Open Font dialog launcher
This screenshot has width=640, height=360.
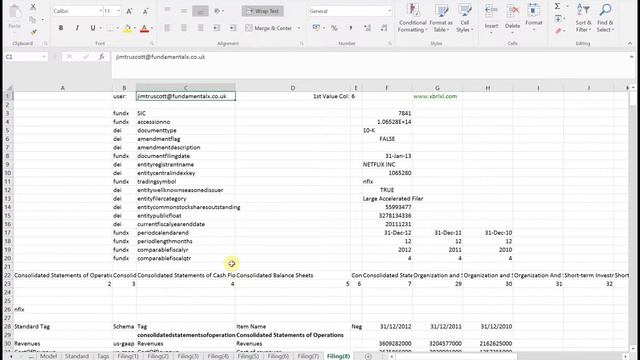(x=152, y=43)
